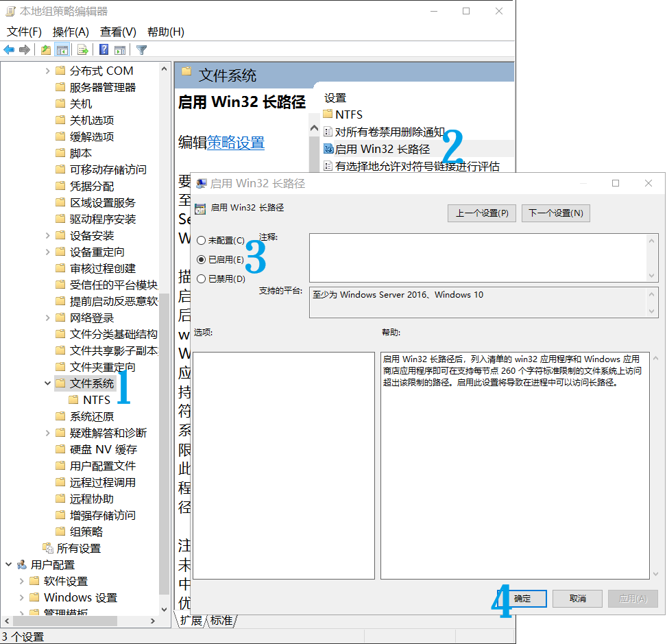Expand the 设备重定向 tree node
The width and height of the screenshot is (667, 644).
48,252
